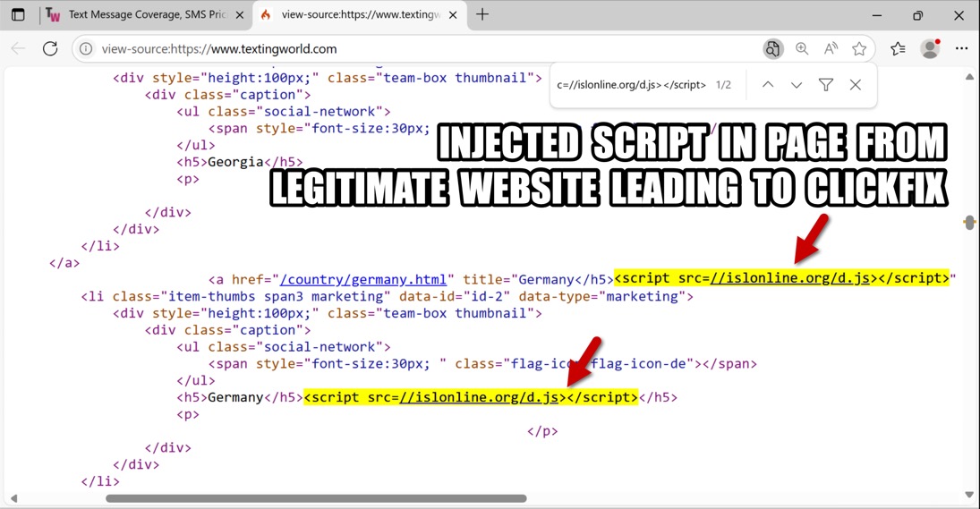Open the zoom magnifier control
Image resolution: width=980 pixels, height=509 pixels.
tap(802, 48)
